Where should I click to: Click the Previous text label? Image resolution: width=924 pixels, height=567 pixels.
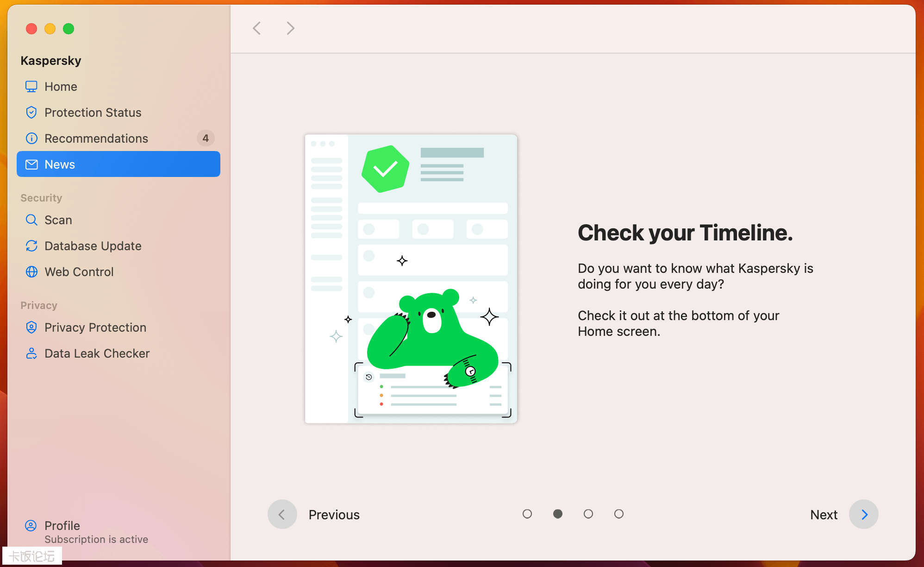pyautogui.click(x=334, y=515)
